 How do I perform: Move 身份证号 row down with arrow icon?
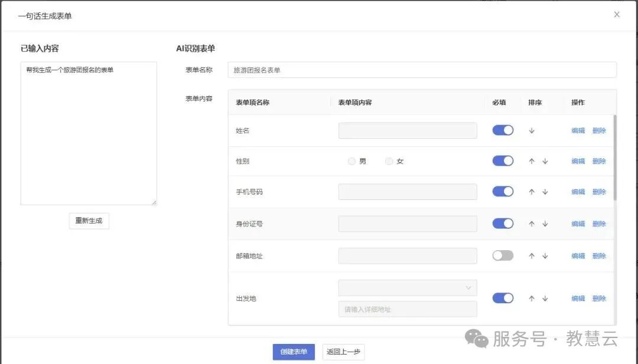pos(545,224)
